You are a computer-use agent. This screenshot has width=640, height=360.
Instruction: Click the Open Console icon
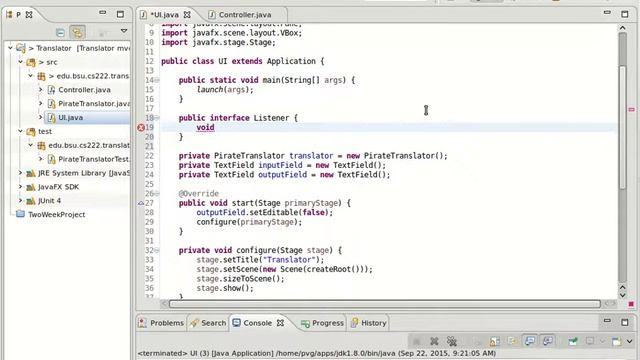click(x=616, y=341)
